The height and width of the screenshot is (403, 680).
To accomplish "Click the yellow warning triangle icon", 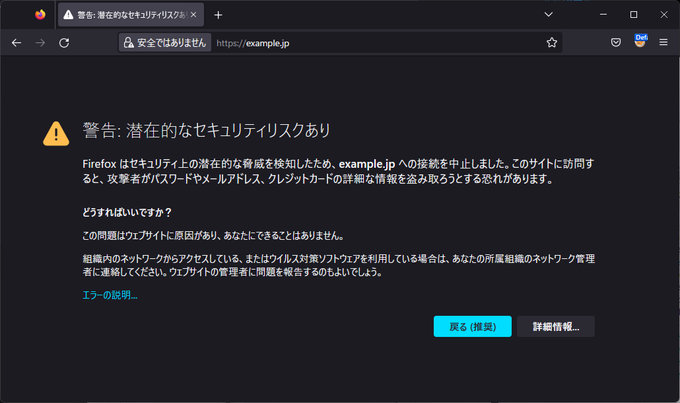I will pos(56,134).
